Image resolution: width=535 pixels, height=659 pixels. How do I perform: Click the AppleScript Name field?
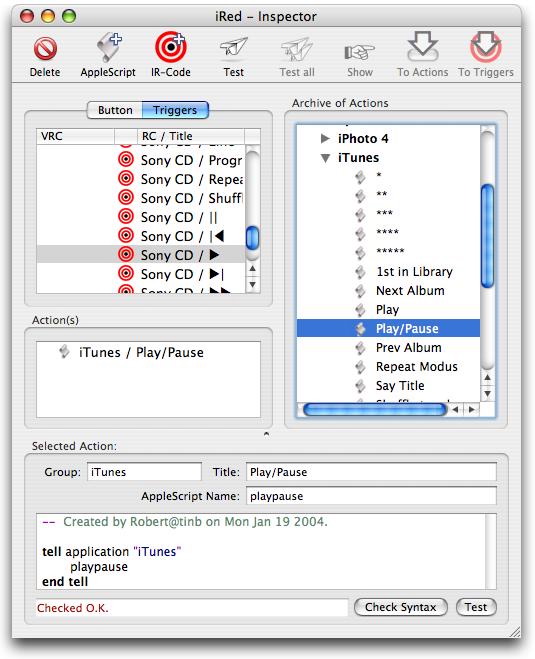pyautogui.click(x=371, y=496)
